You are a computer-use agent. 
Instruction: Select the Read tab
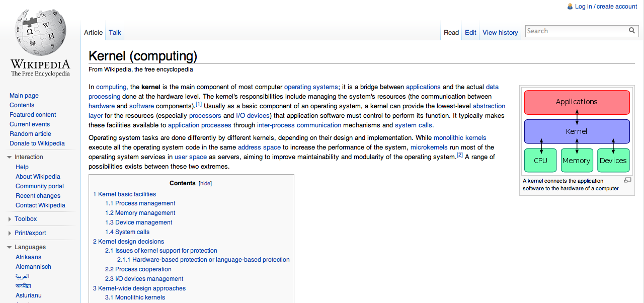pyautogui.click(x=451, y=32)
